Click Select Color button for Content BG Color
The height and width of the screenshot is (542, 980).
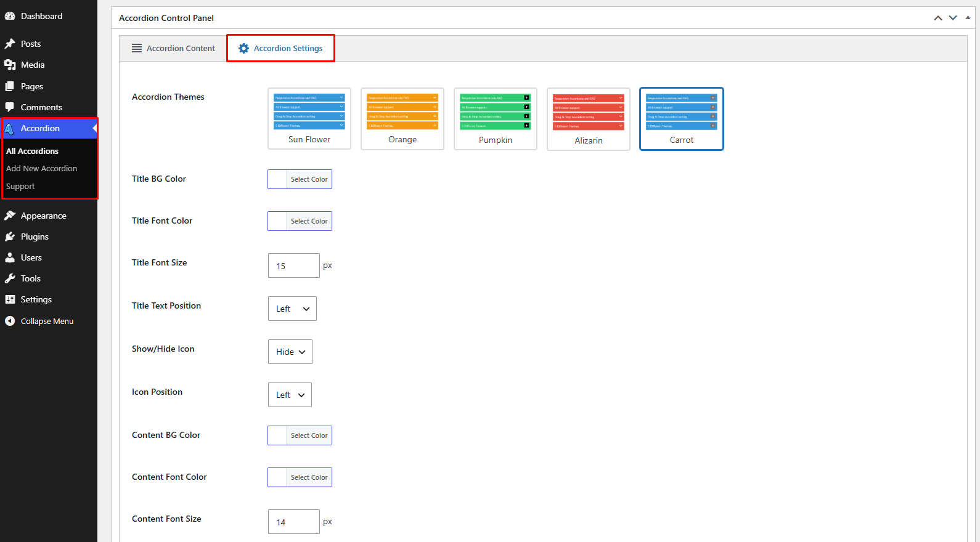(309, 435)
